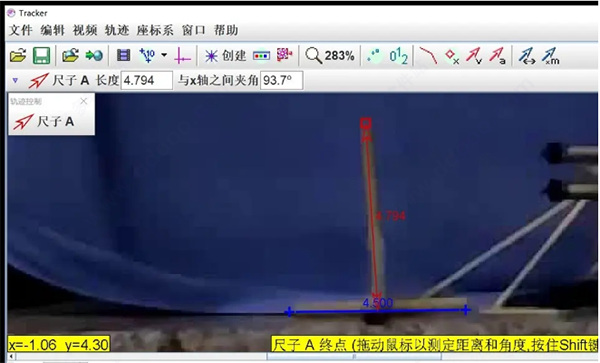Toggle the magenta coordinate axes icon
600x363 pixels.
click(x=182, y=56)
